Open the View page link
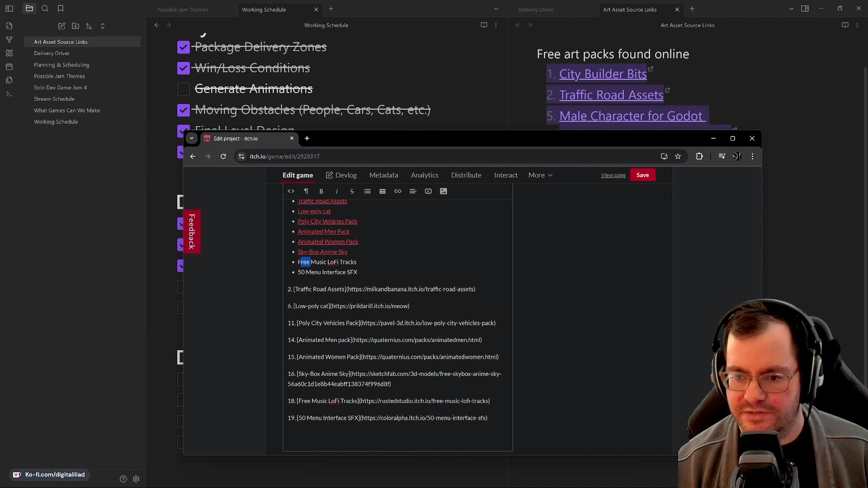Screen dimensions: 868x488 click(x=613, y=175)
